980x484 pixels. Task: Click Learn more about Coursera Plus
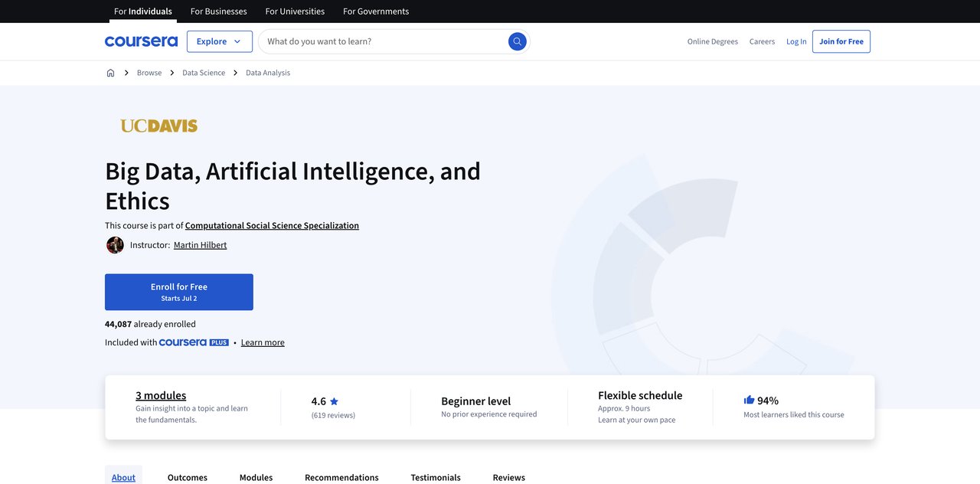263,342
